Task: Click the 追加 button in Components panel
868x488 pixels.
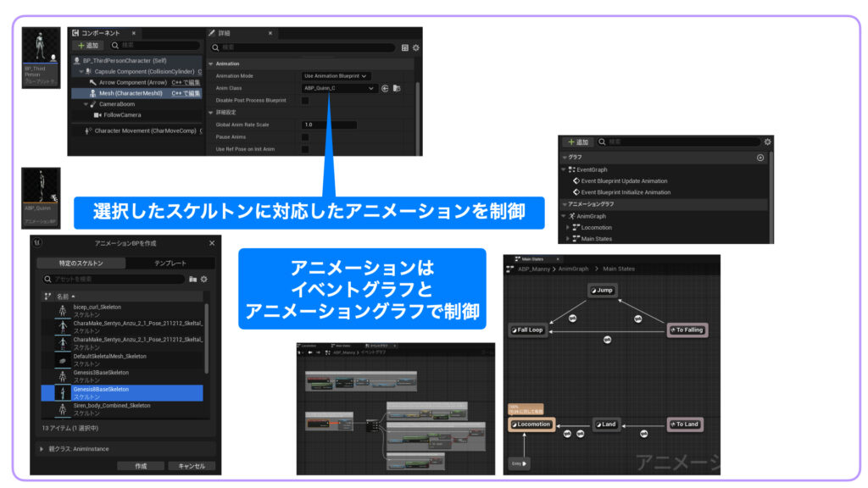Action: coord(88,45)
